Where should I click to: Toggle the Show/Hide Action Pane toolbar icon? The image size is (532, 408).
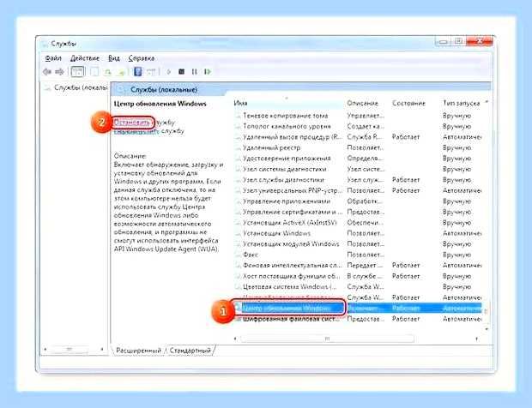[x=151, y=72]
